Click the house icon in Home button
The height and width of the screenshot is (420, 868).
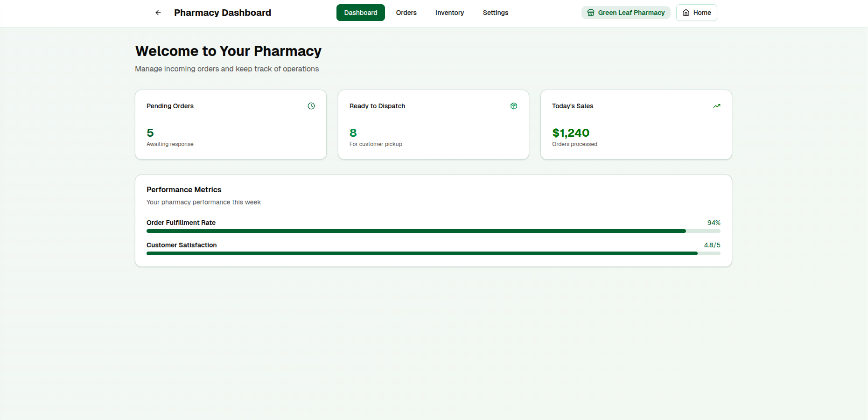pos(686,13)
